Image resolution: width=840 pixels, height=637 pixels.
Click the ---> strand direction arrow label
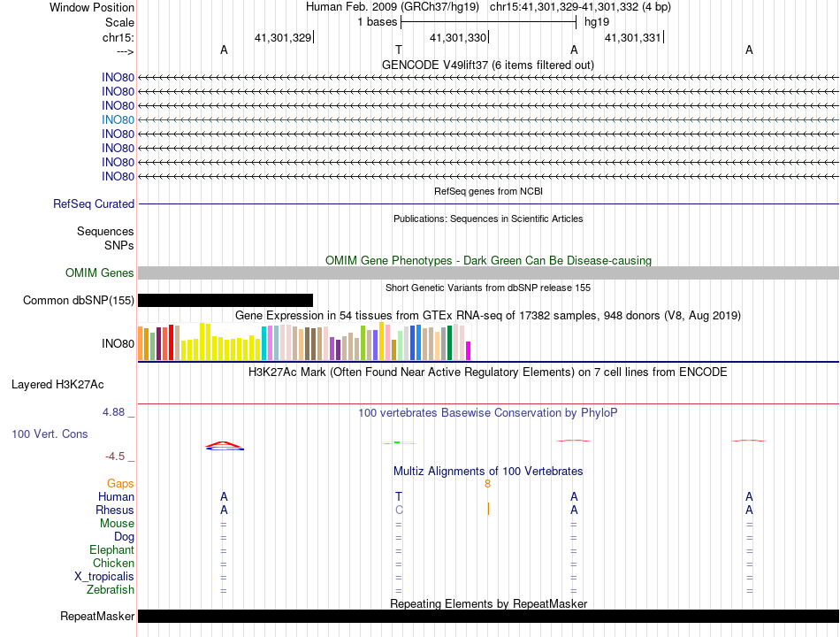coord(126,51)
